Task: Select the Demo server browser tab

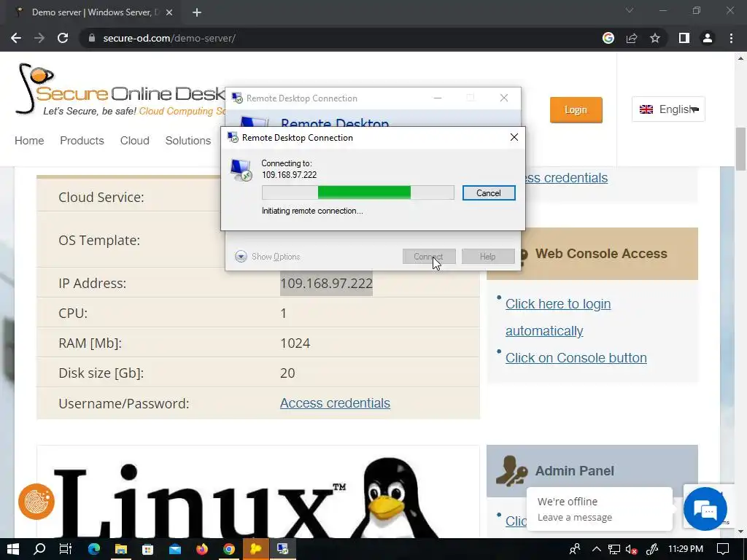Action: click(x=90, y=12)
